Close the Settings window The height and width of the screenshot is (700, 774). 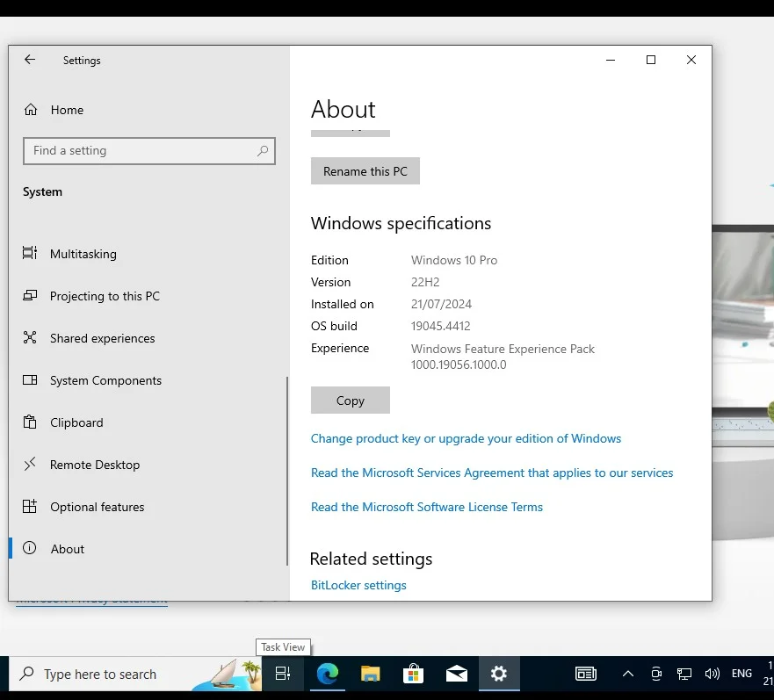(x=691, y=60)
